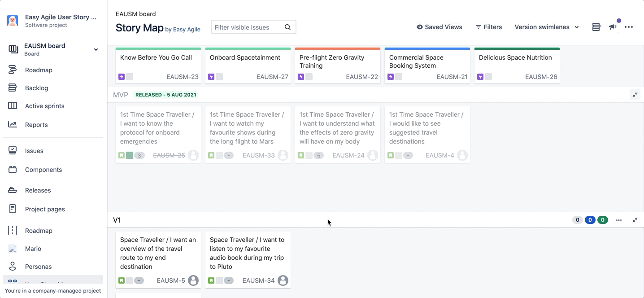Viewport: 644px width, 298px height.
Task: Open the announcements megaphone icon
Action: click(613, 27)
